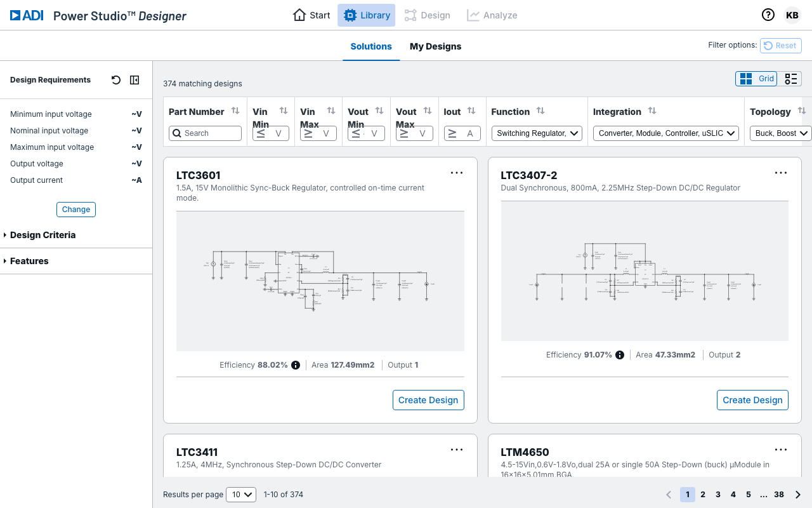Sort by Function column arrows
812x508 pixels.
tap(540, 110)
